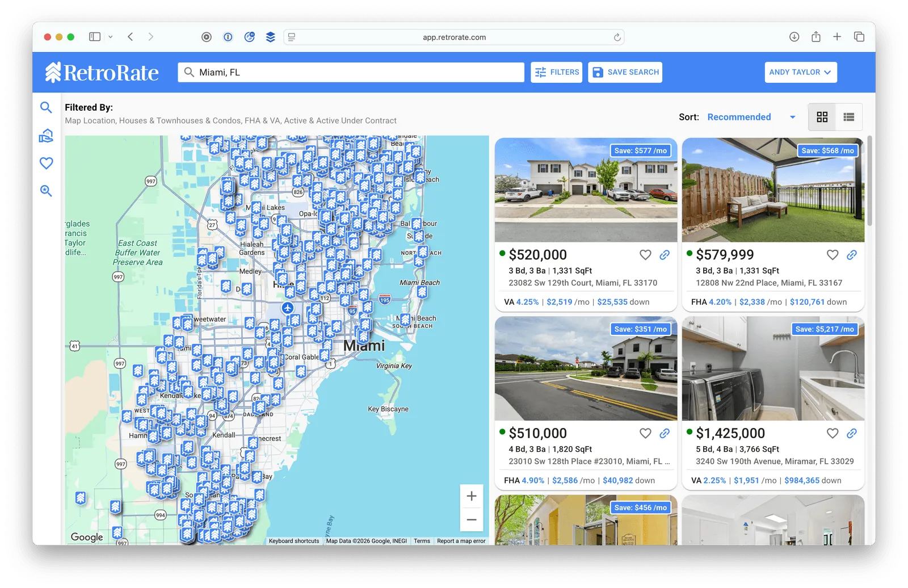Click the layers extension icon in toolbar

pyautogui.click(x=271, y=37)
